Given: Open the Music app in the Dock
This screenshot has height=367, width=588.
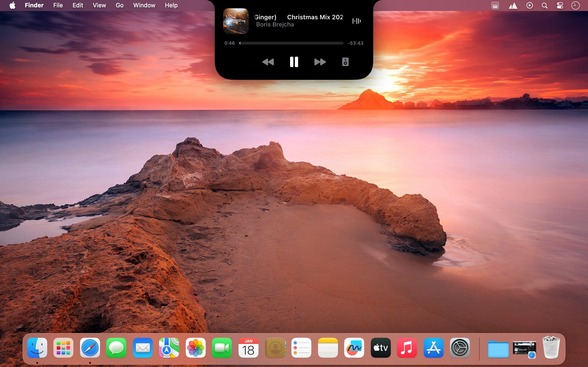Looking at the screenshot, I should (x=407, y=348).
